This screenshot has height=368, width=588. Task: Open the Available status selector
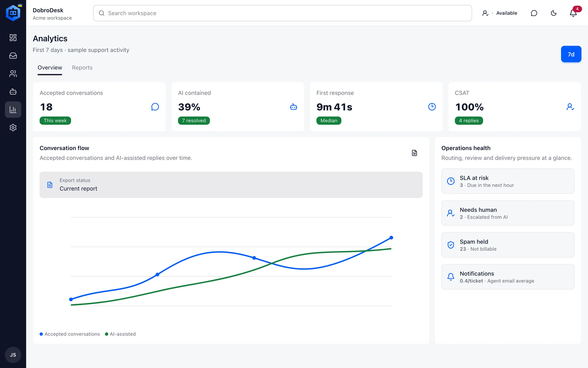(500, 13)
